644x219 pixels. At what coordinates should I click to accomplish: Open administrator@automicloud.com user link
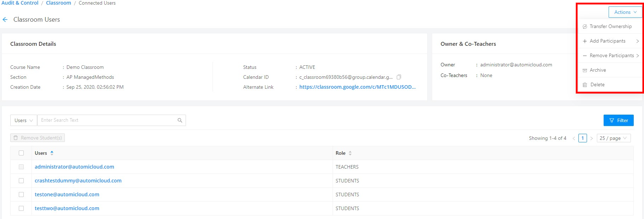coord(74,167)
